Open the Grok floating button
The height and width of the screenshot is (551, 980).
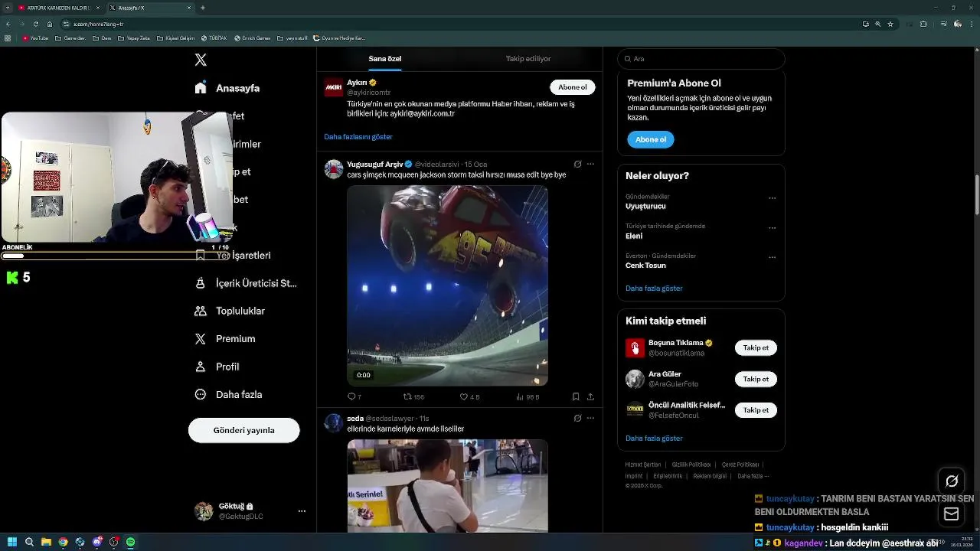[952, 481]
